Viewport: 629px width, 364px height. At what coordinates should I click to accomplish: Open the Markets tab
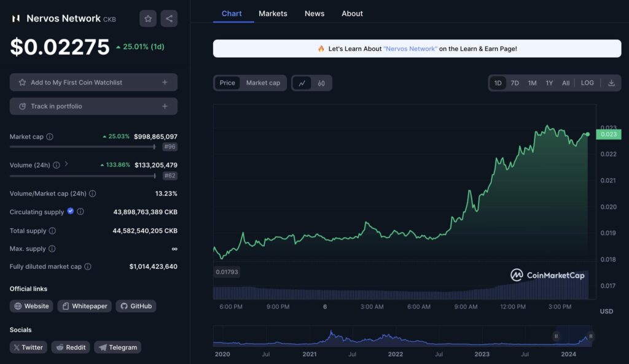[x=273, y=14]
